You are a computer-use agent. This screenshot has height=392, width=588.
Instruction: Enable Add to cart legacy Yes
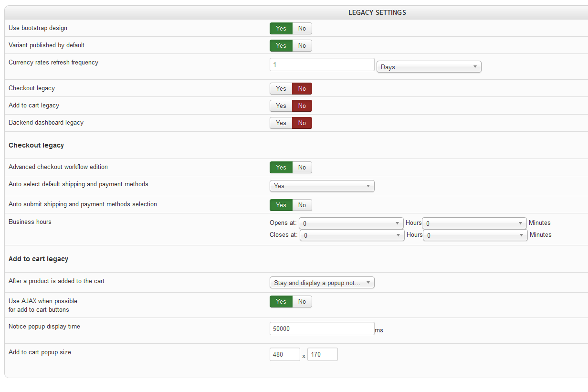point(281,106)
